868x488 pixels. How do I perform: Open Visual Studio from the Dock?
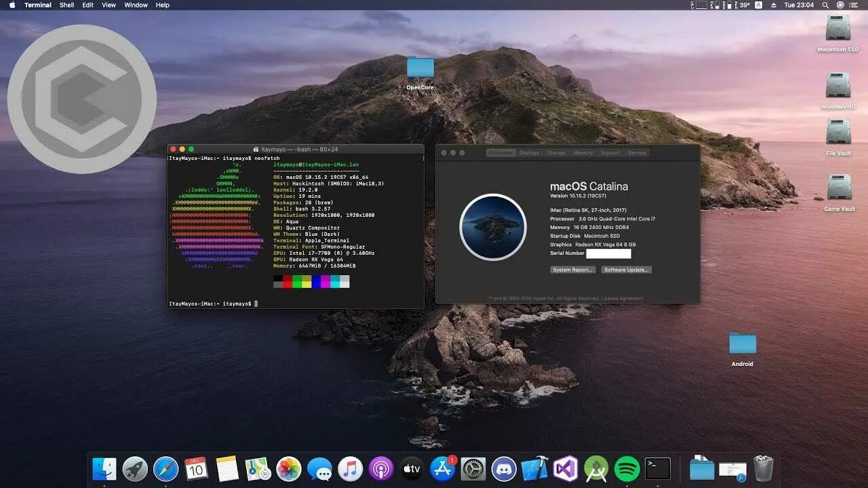point(566,468)
